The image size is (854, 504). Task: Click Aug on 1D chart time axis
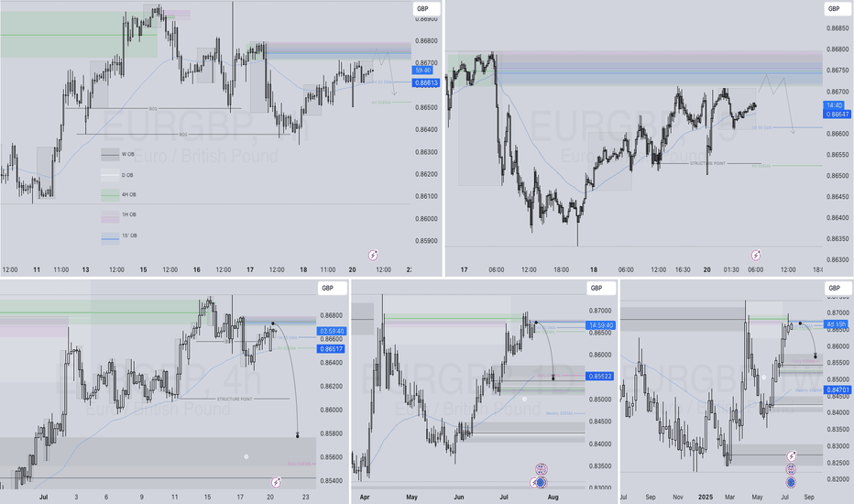tap(553, 497)
